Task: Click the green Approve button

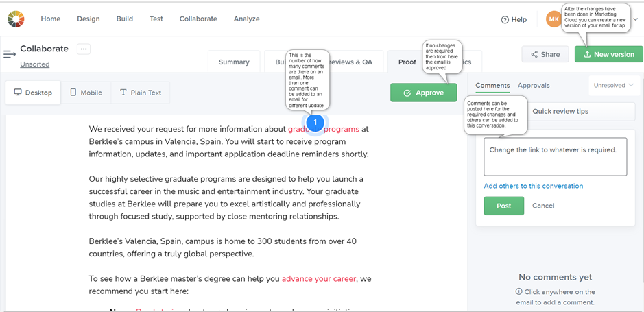Action: pyautogui.click(x=423, y=93)
